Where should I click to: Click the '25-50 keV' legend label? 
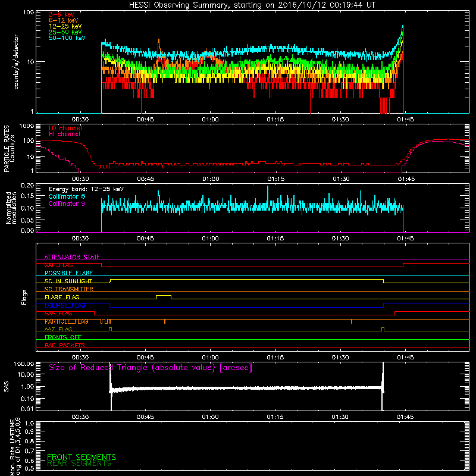65,32
